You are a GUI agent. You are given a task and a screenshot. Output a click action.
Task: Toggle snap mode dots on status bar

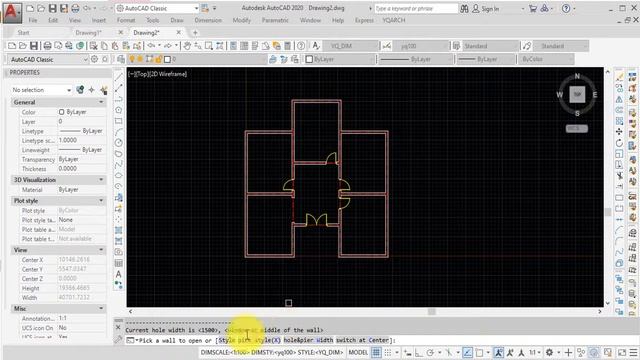388,352
